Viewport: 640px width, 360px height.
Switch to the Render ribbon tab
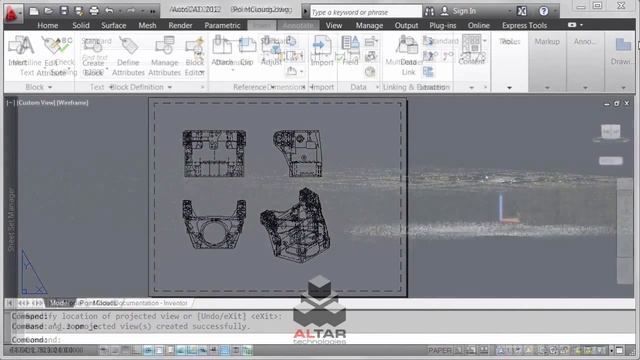pyautogui.click(x=180, y=25)
